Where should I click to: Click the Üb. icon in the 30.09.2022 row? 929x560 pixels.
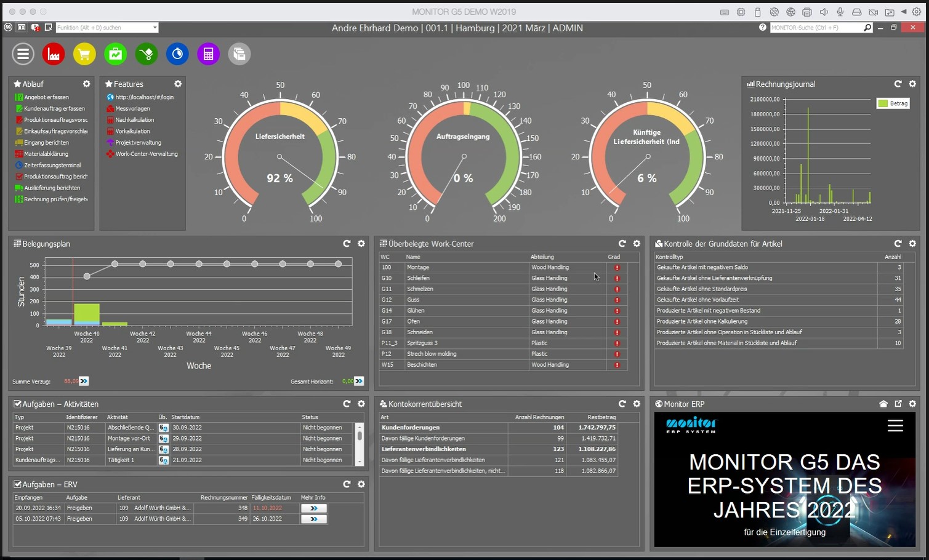164,428
